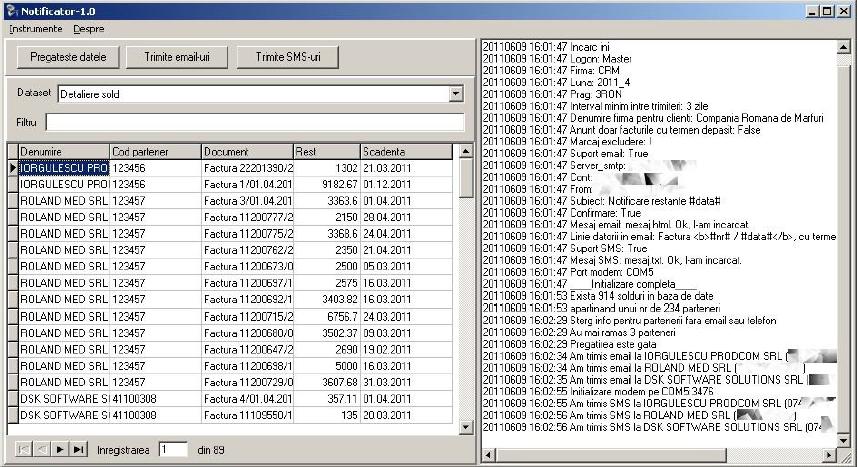Image resolution: width=857 pixels, height=467 pixels.
Task: Click the rest value 3607.68 cell
Action: coord(327,382)
